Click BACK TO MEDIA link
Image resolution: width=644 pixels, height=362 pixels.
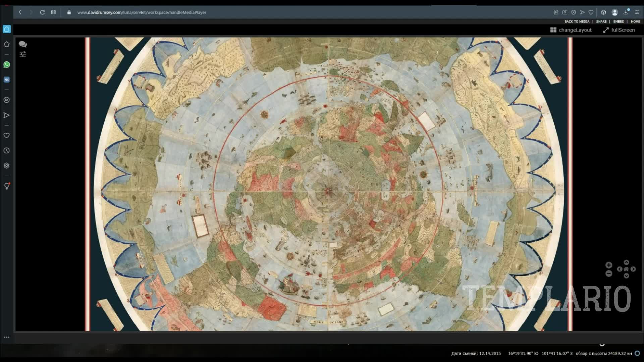tap(577, 21)
